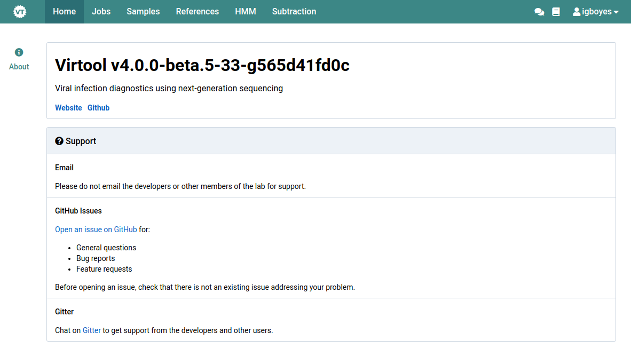The height and width of the screenshot is (364, 631).
Task: Expand the igboyes account dropdown
Action: point(595,10)
